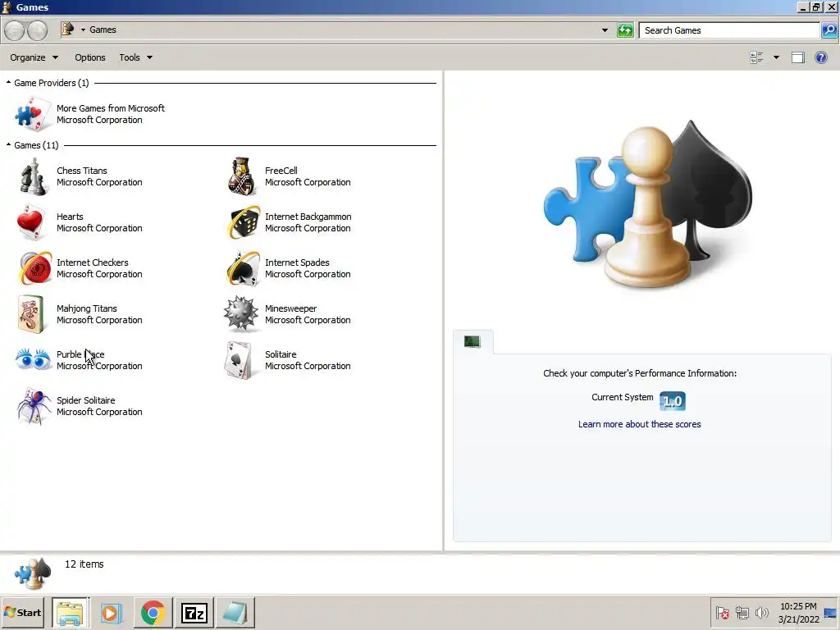Select the FreeCell game icon

pos(241,176)
